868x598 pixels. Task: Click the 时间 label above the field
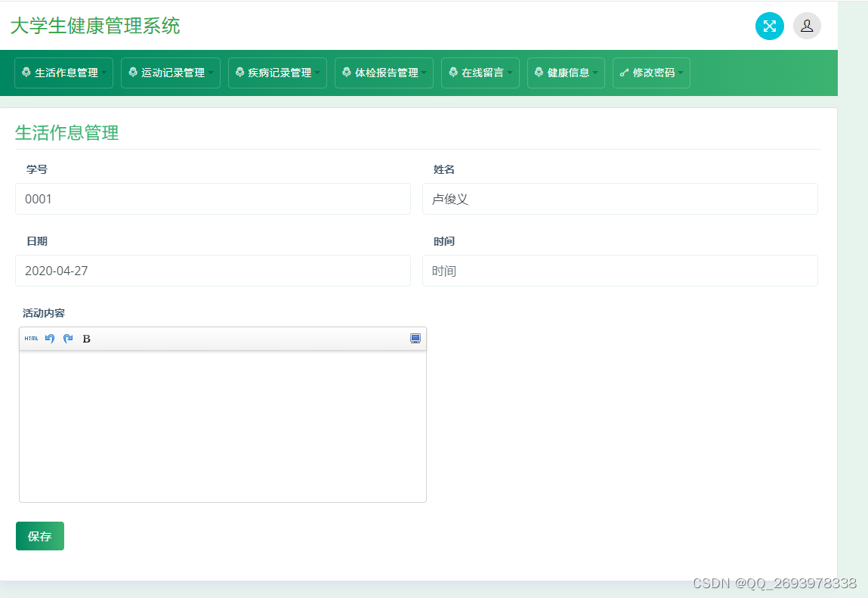(444, 241)
